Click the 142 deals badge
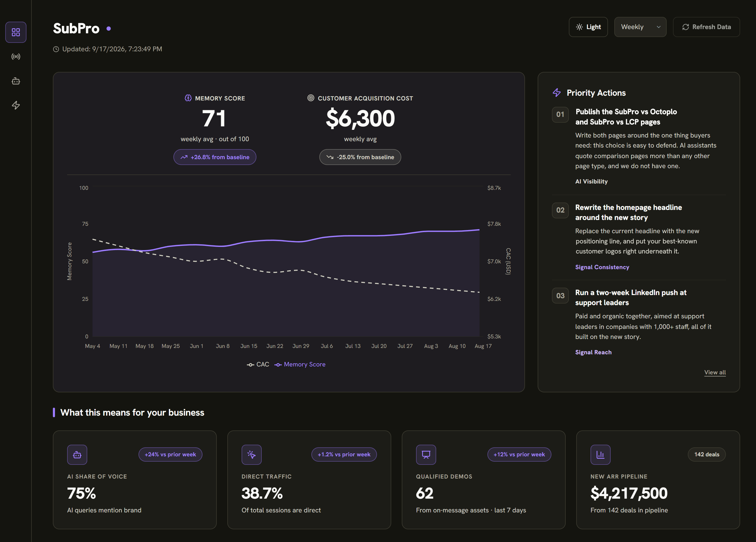The width and height of the screenshot is (756, 542). 707,454
